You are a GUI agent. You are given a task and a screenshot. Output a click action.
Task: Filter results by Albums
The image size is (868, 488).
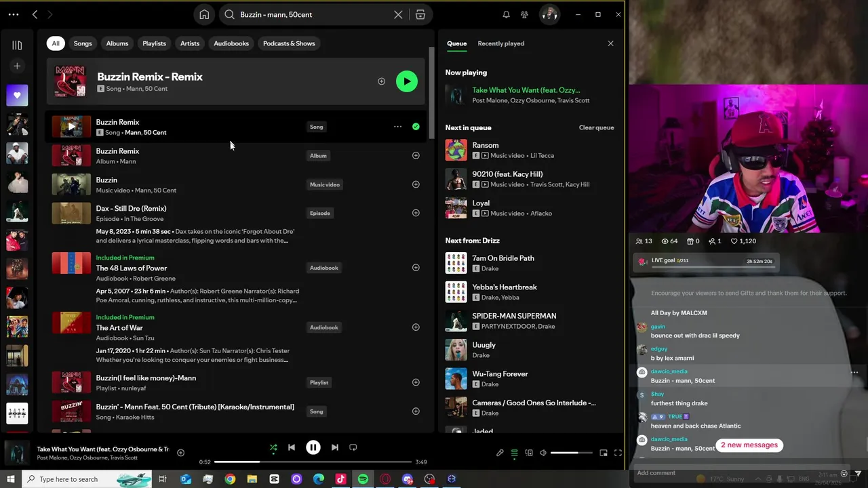pos(117,43)
